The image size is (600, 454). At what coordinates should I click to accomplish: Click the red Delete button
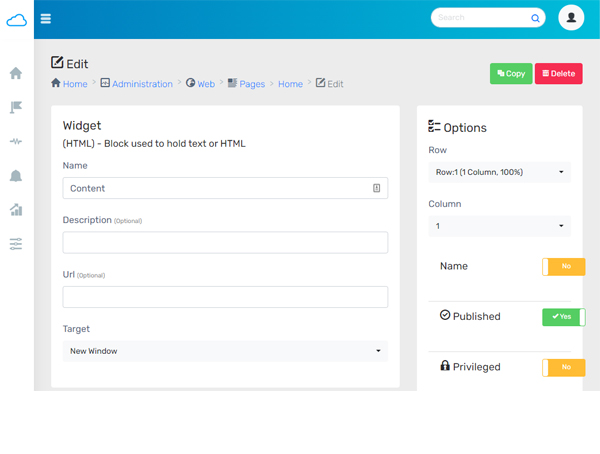(x=559, y=73)
